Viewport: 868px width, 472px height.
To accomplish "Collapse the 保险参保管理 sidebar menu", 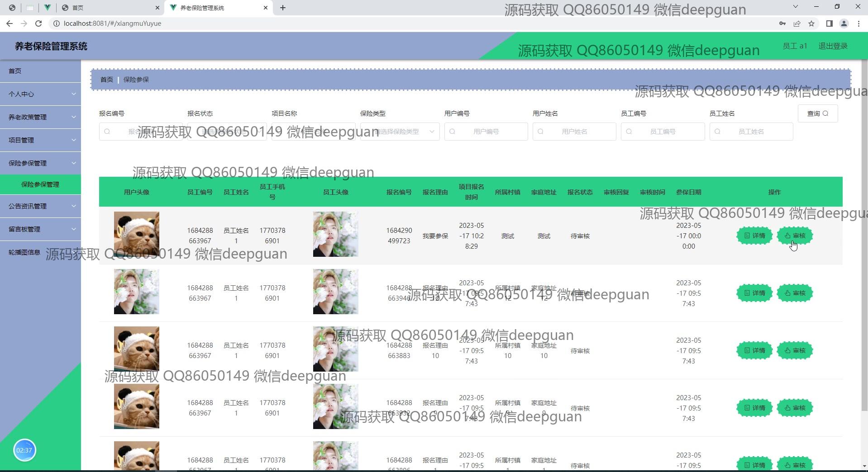I will coord(40,163).
